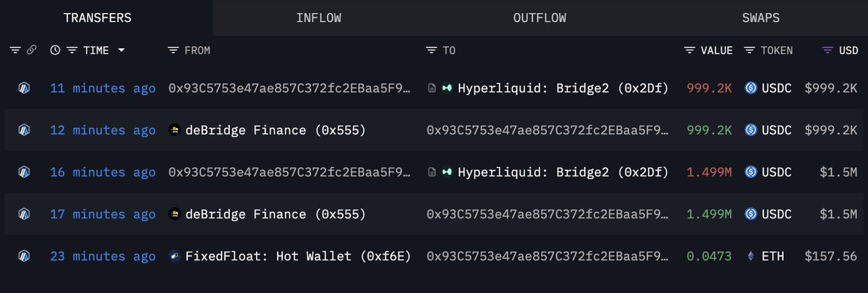Open the SWAPS tab

[x=760, y=17]
